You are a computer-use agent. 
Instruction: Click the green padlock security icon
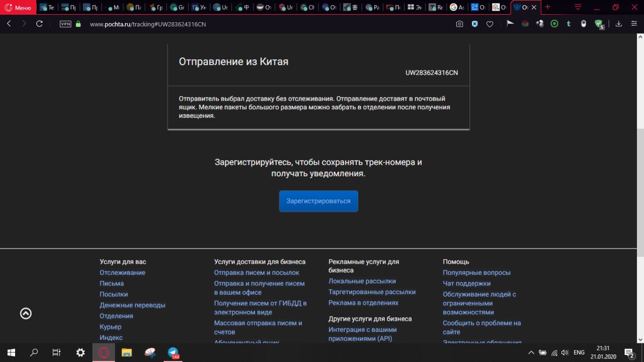(78, 24)
